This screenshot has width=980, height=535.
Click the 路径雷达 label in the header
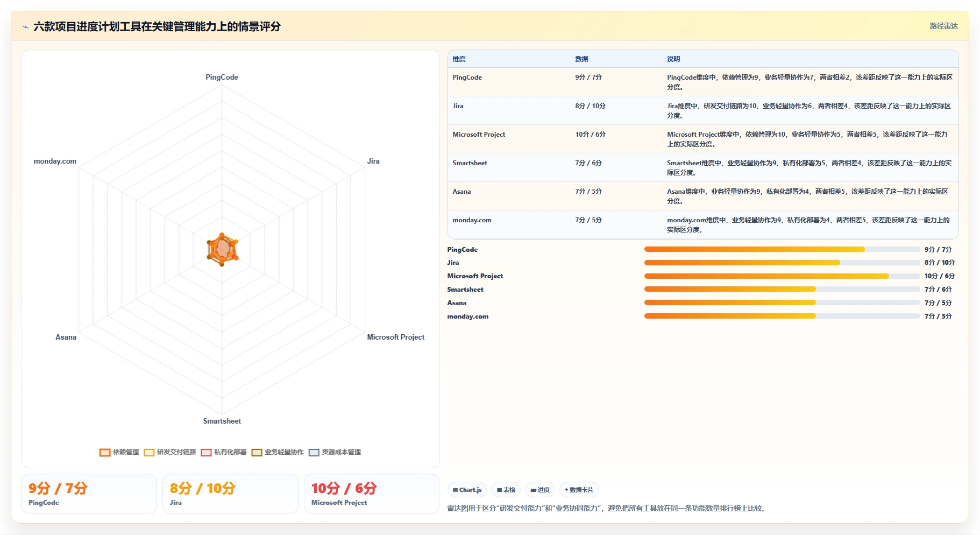943,26
